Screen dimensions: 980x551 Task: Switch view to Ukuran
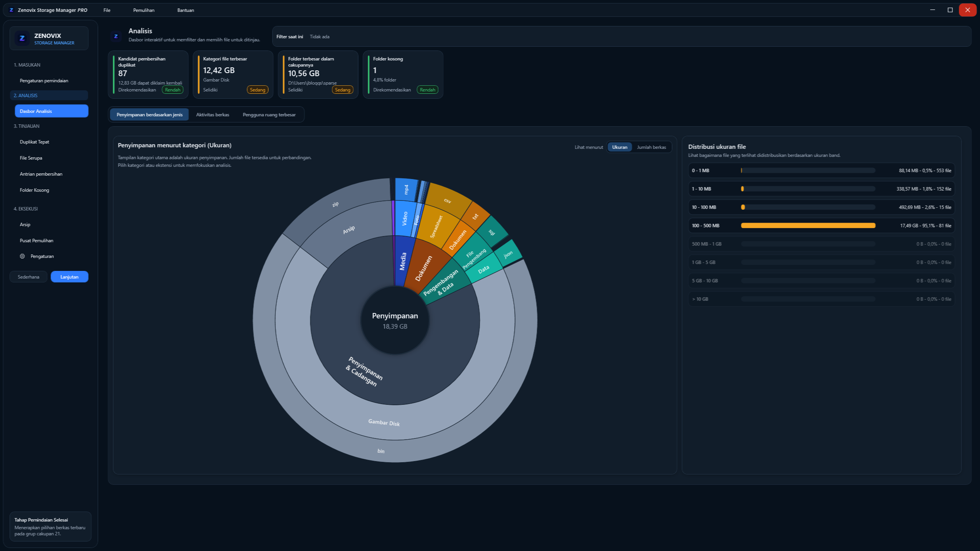(619, 147)
